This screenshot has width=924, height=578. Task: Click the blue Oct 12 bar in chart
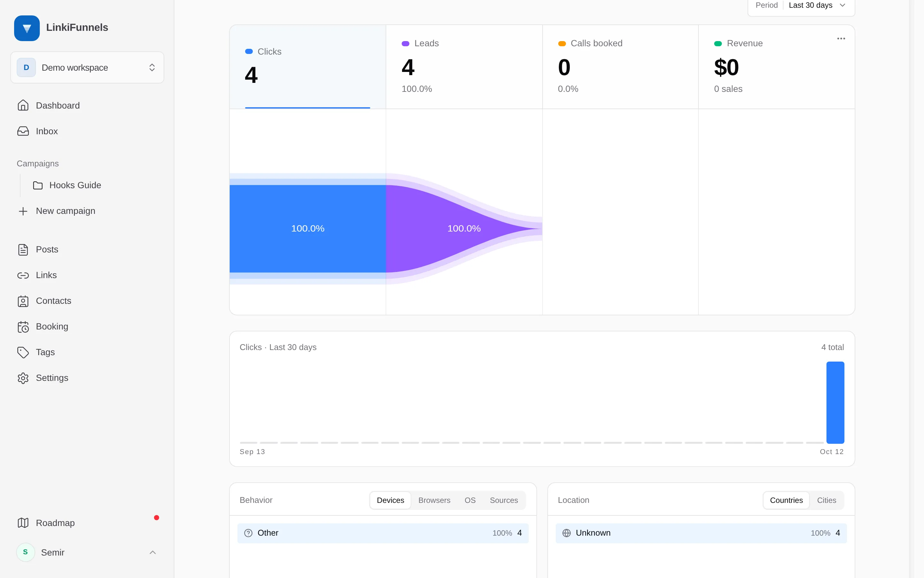835,402
